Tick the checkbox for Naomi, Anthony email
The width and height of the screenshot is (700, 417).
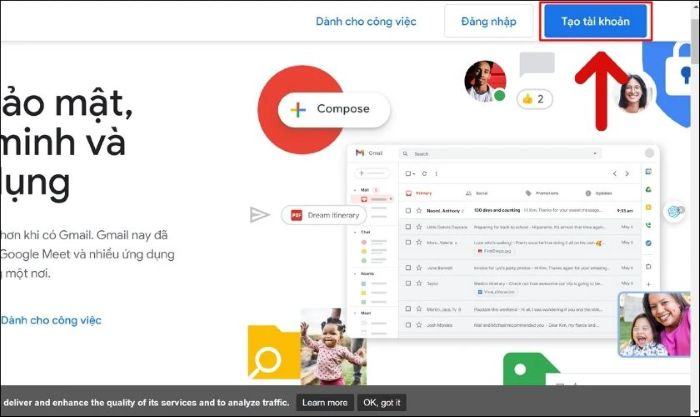click(408, 211)
